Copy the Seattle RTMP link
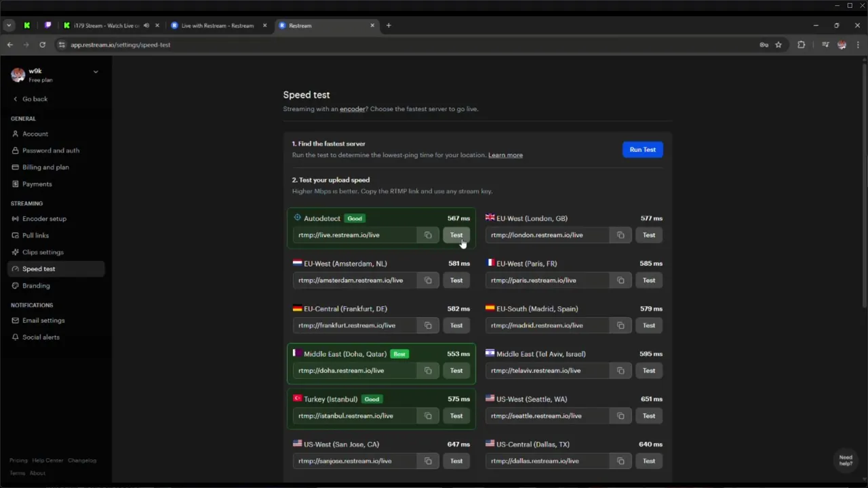Screen dimensions: 868x488 (620, 416)
